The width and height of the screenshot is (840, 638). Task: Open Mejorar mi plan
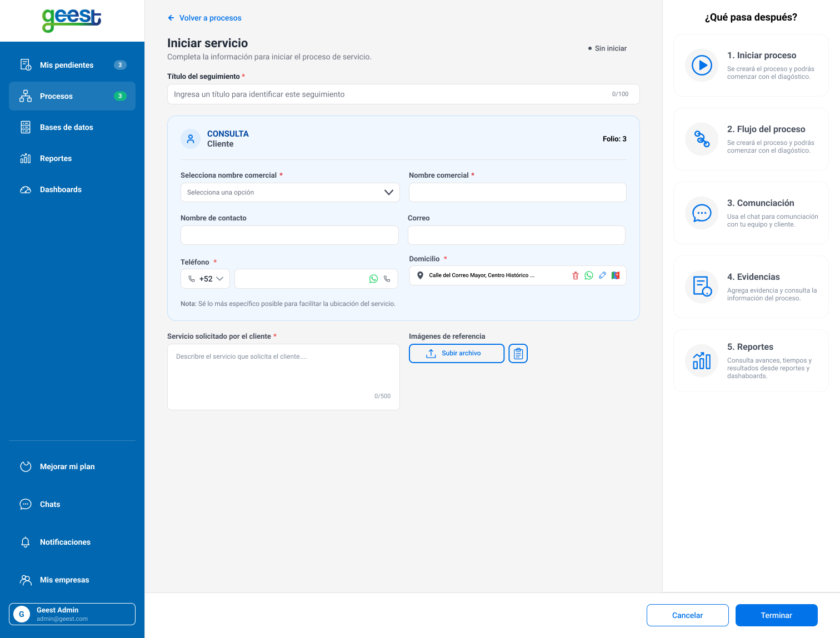pos(72,466)
